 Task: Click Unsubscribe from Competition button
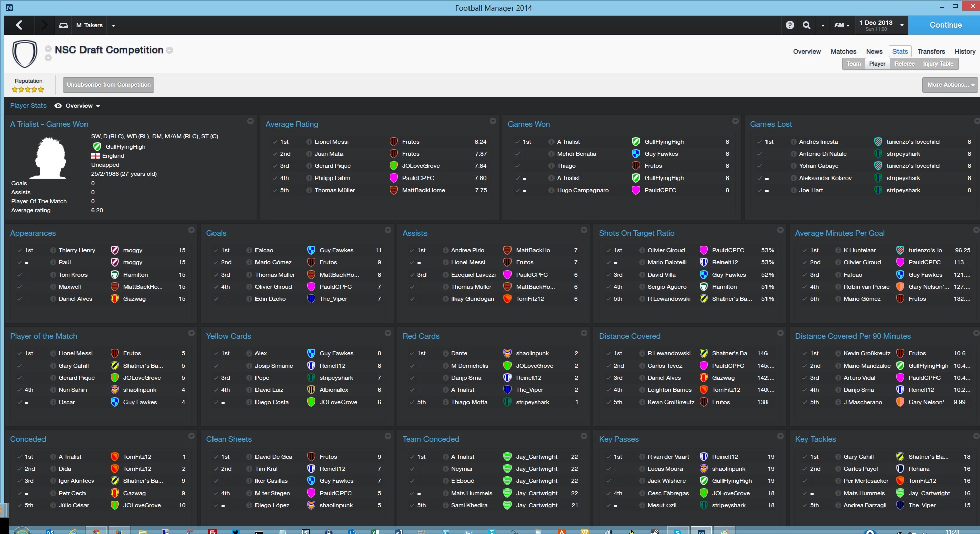click(x=109, y=85)
